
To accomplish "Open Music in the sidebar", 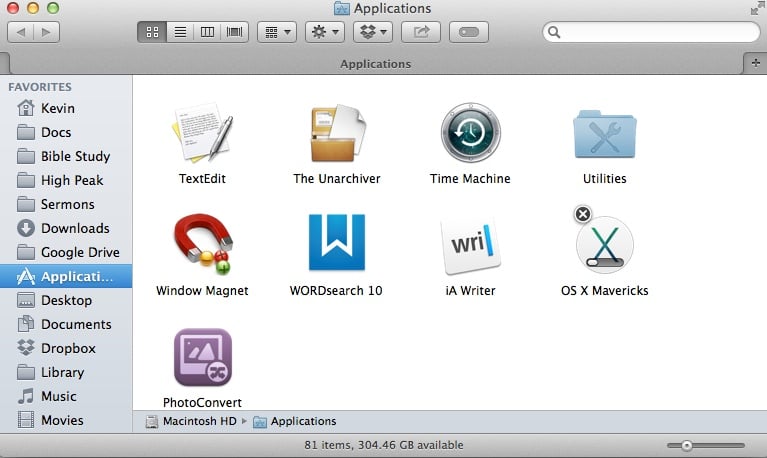I will coord(66,396).
